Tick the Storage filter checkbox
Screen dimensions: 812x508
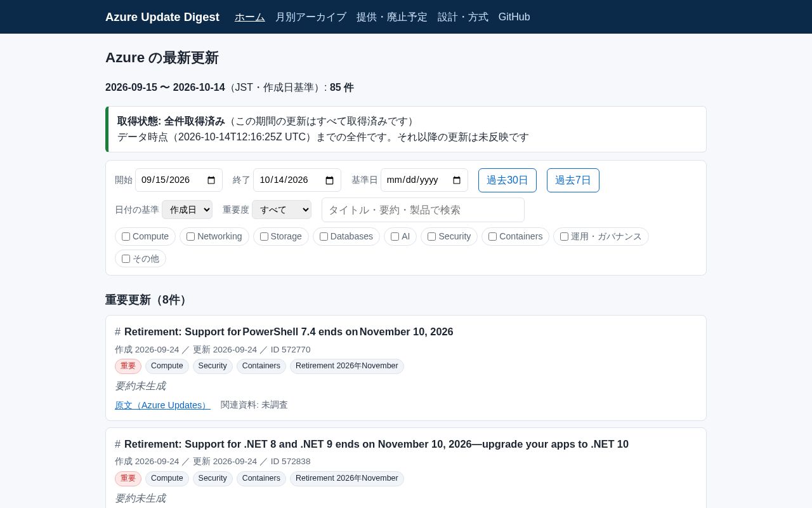[x=265, y=237]
